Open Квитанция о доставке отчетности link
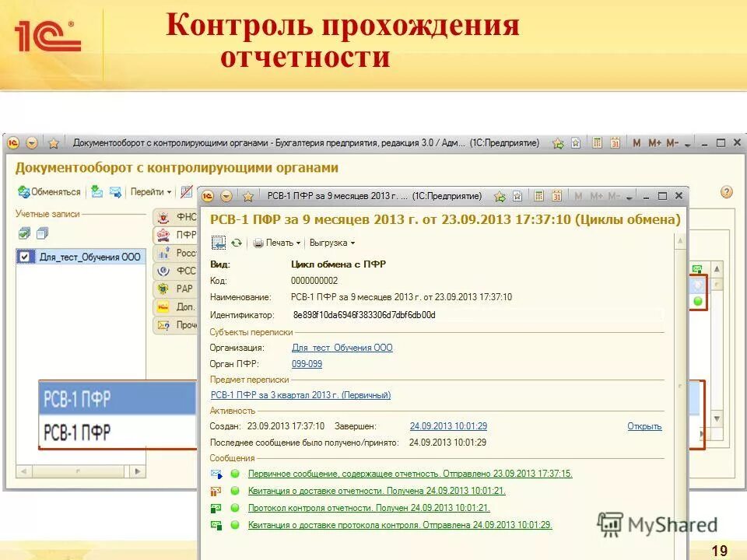Viewport: 747px width, 560px height. coord(377,491)
